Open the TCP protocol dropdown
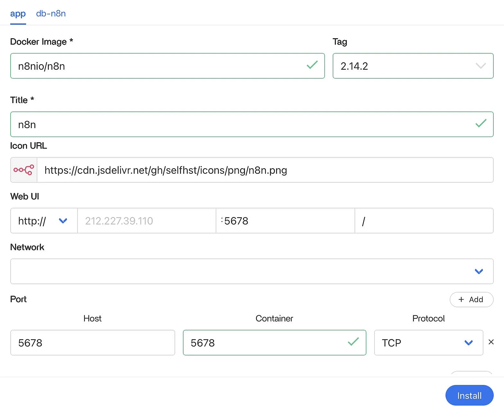The height and width of the screenshot is (420, 504). (429, 343)
